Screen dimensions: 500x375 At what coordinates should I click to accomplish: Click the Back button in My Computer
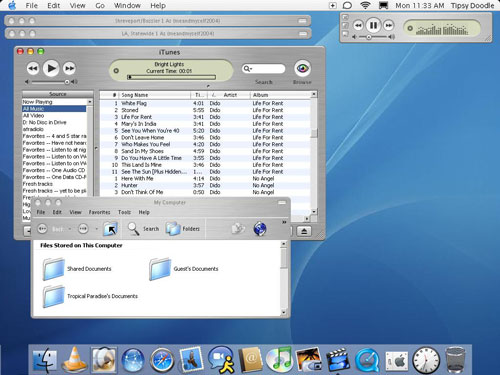coord(42,229)
